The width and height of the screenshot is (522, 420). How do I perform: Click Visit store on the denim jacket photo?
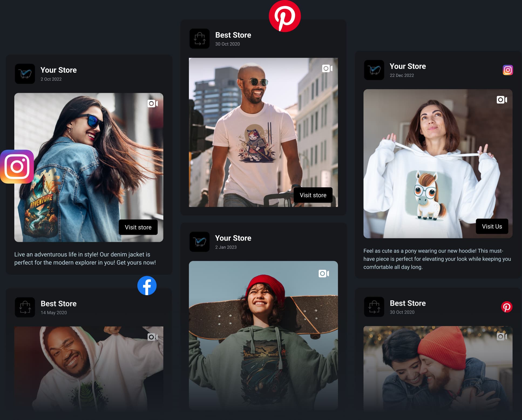coord(138,227)
